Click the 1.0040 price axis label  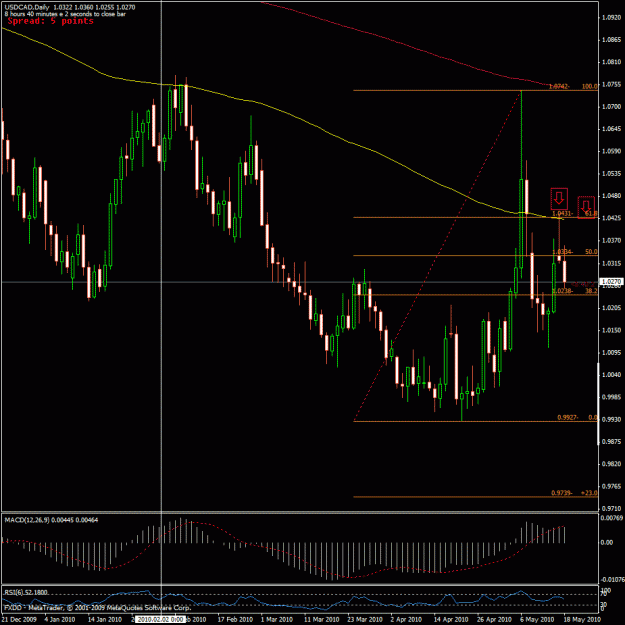click(612, 375)
